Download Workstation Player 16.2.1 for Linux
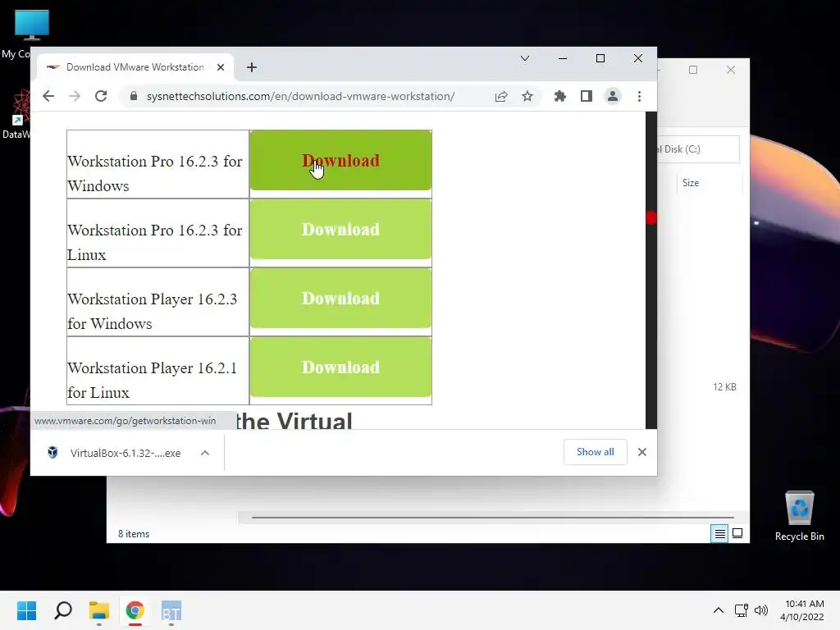Image resolution: width=840 pixels, height=630 pixels. click(340, 367)
